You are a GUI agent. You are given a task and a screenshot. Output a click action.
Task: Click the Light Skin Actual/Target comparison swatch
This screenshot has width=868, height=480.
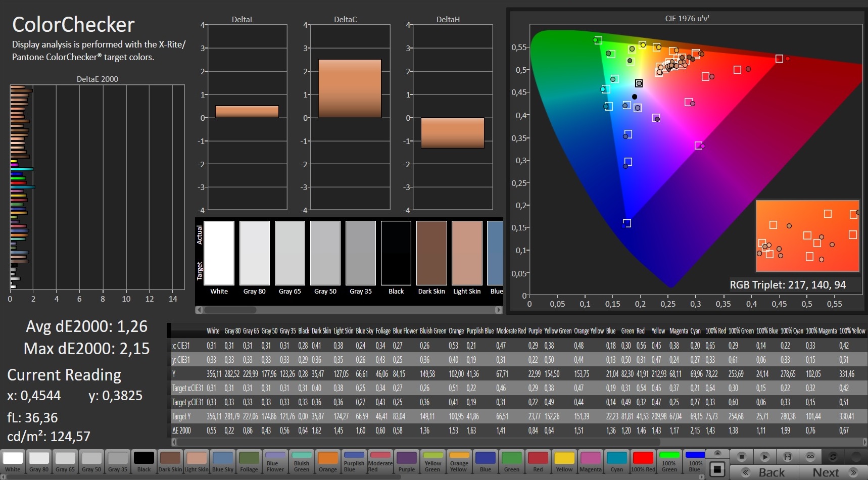[x=467, y=253]
